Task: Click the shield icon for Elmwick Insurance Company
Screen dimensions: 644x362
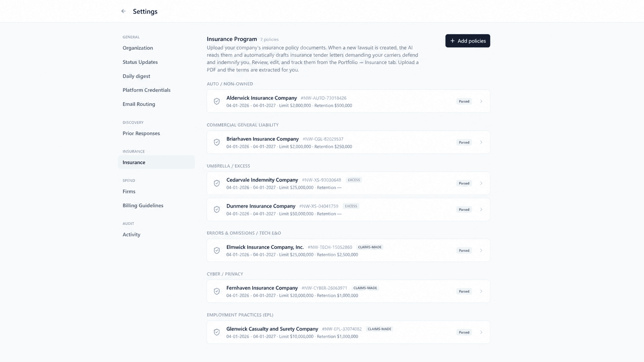Action: 217,250
